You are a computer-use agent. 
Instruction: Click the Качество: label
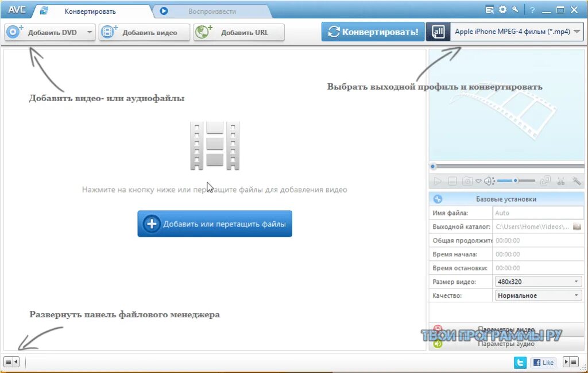pyautogui.click(x=447, y=295)
